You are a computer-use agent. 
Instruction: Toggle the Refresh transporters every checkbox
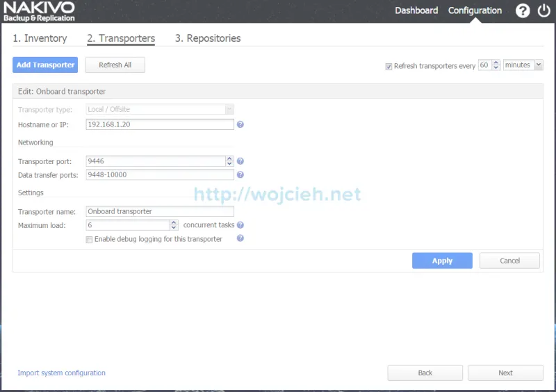coord(389,67)
